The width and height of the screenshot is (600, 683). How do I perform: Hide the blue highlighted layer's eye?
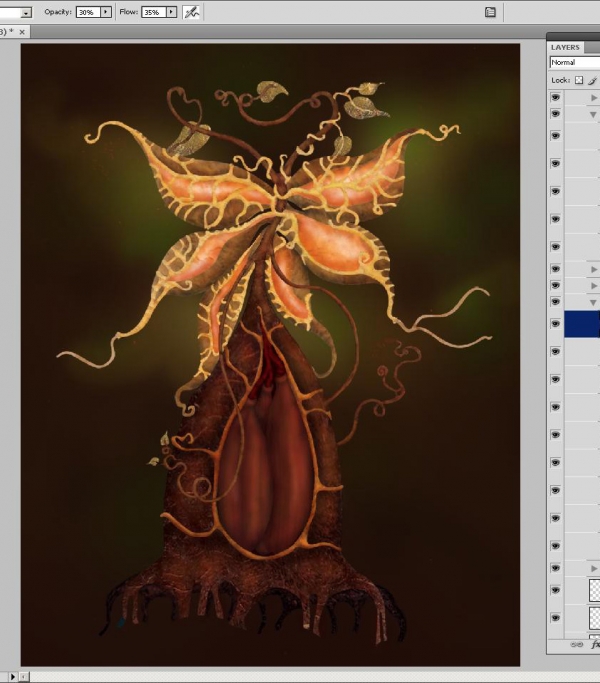555,324
